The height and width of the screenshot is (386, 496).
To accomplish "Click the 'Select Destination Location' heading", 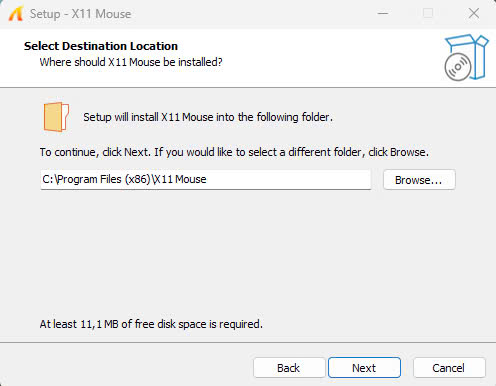I will [x=101, y=46].
